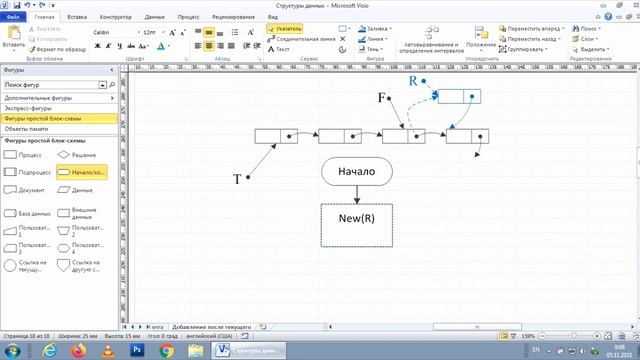Click justify text alignment icon
The height and width of the screenshot is (360, 640).
(231, 46)
